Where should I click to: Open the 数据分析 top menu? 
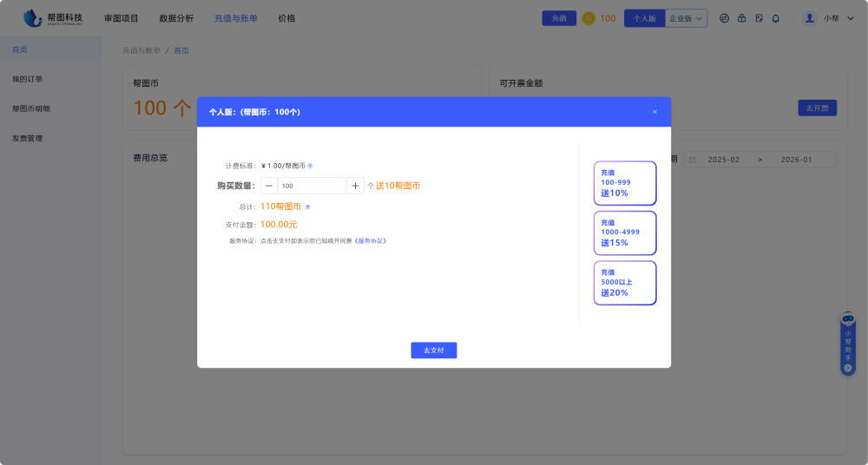pyautogui.click(x=176, y=18)
